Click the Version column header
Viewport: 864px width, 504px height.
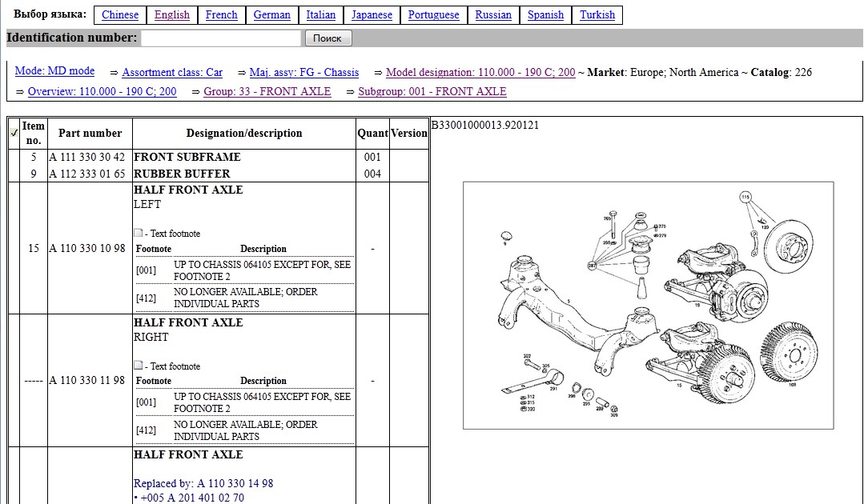click(409, 133)
